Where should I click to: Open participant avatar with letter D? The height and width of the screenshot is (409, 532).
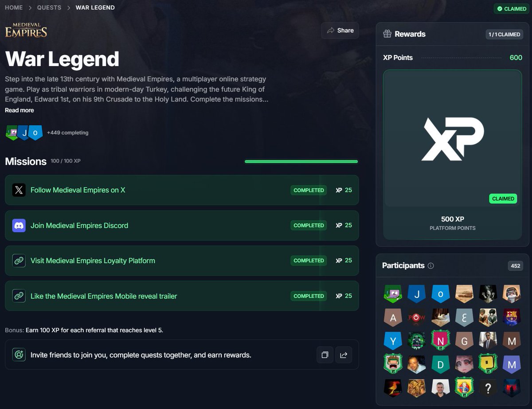[440, 364]
